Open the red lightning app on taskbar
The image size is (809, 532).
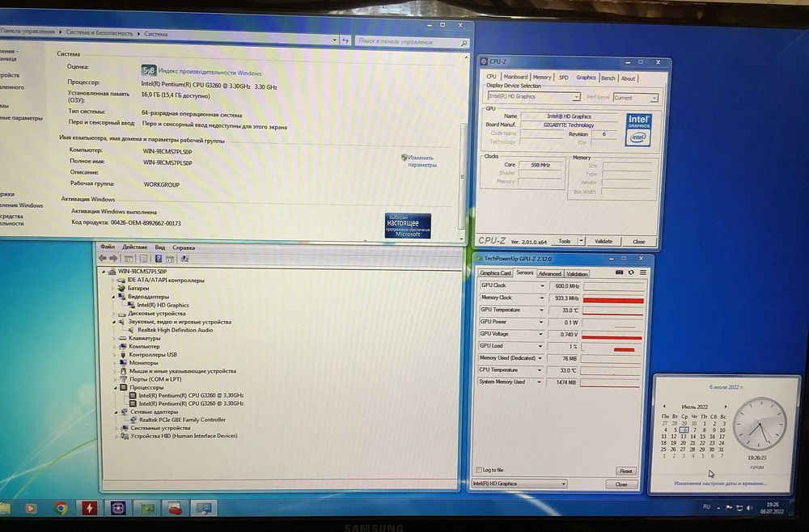pyautogui.click(x=89, y=509)
